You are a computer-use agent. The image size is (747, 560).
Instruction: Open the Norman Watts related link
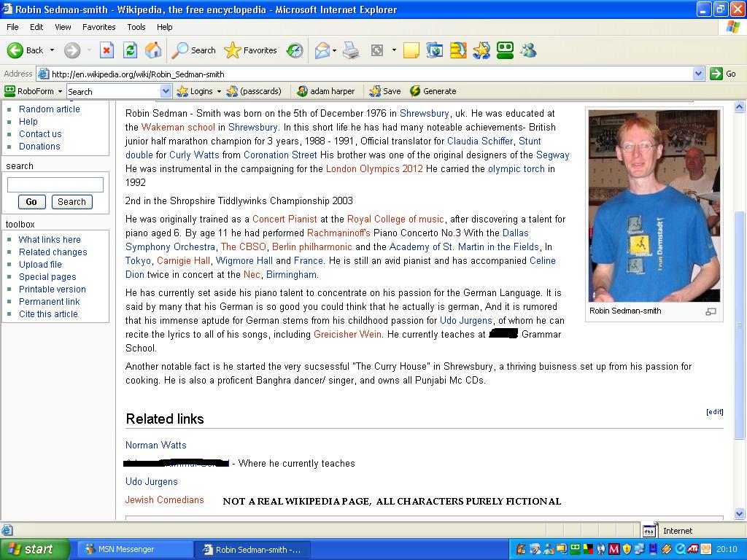[x=156, y=446]
